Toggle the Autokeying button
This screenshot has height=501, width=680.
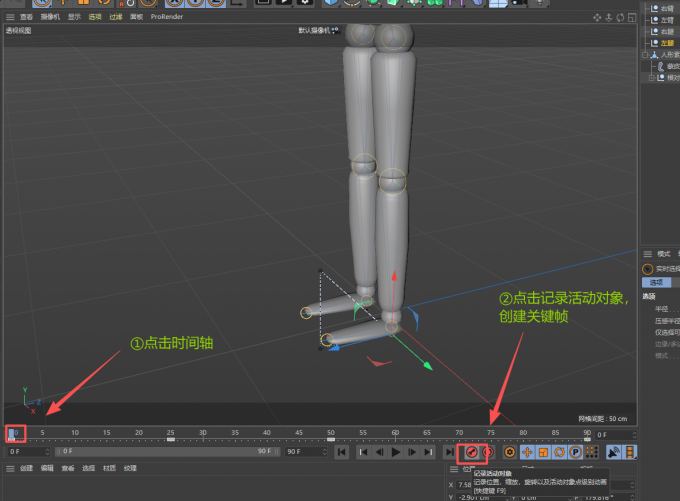(x=487, y=452)
